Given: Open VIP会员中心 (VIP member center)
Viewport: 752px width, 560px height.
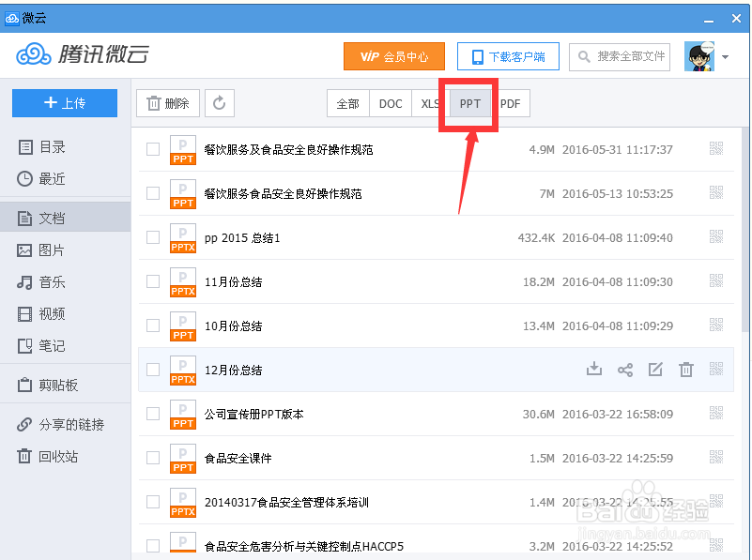Looking at the screenshot, I should click(393, 56).
